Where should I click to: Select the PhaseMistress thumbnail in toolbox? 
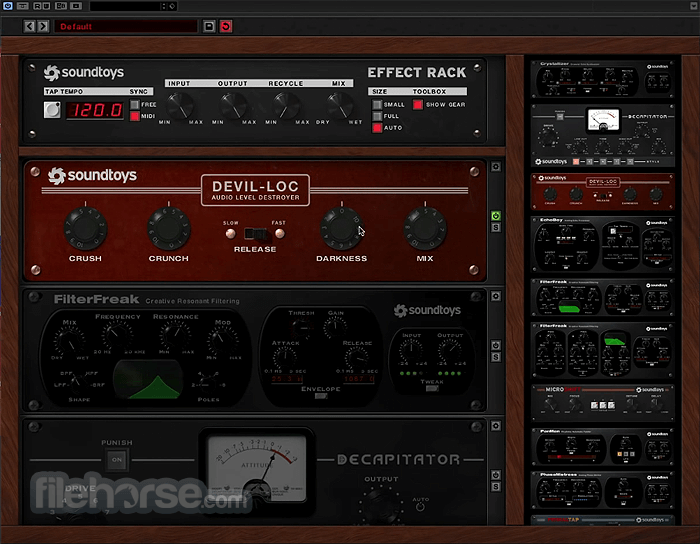603,490
